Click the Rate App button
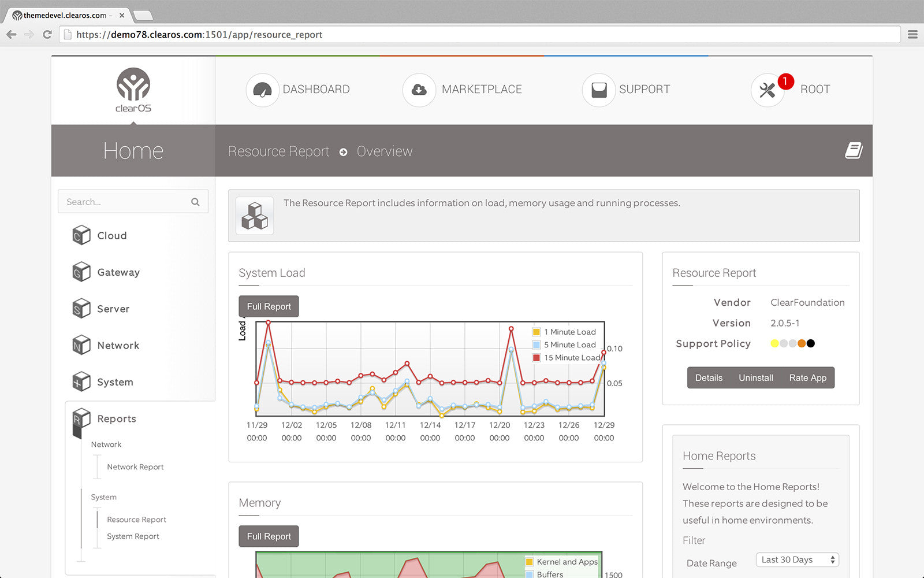Image resolution: width=924 pixels, height=578 pixels. point(807,377)
